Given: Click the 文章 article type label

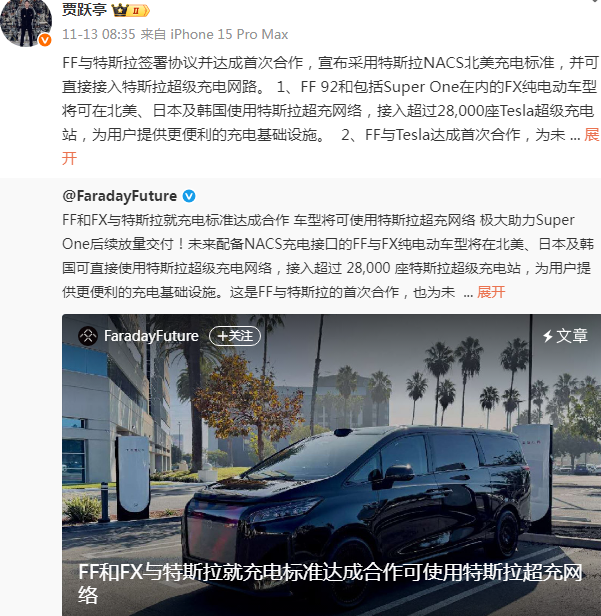Looking at the screenshot, I should point(572,336).
